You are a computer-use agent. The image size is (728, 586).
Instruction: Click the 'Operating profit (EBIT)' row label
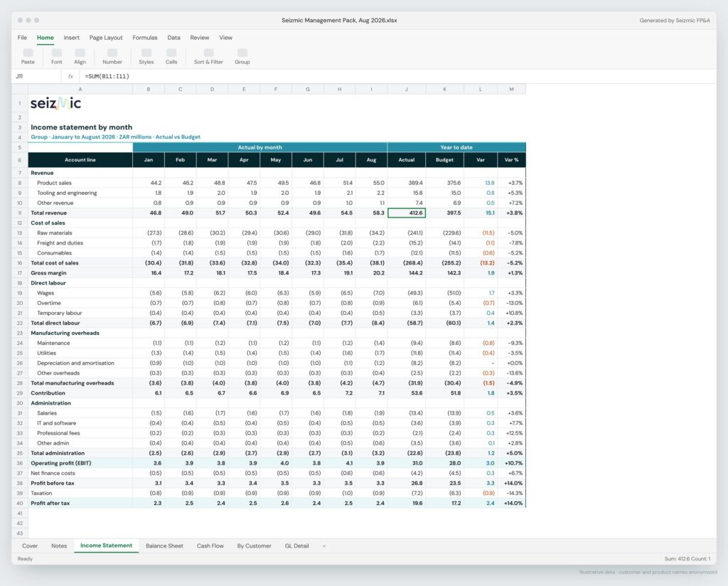(61, 464)
